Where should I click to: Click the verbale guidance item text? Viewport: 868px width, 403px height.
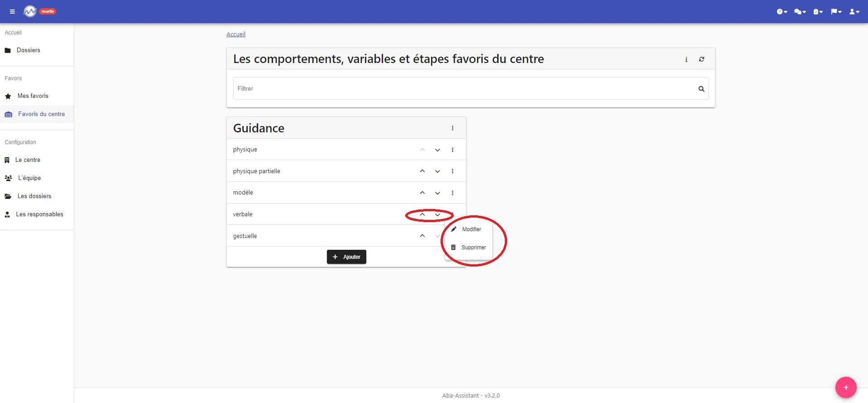[243, 214]
